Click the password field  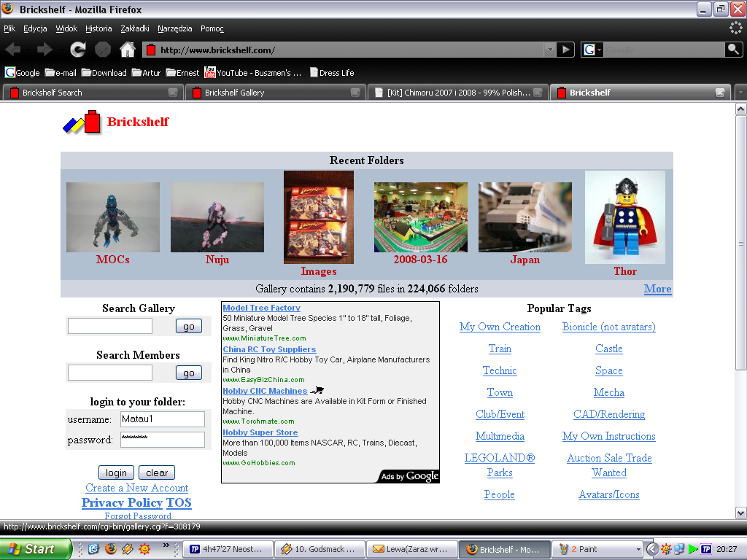point(163,440)
